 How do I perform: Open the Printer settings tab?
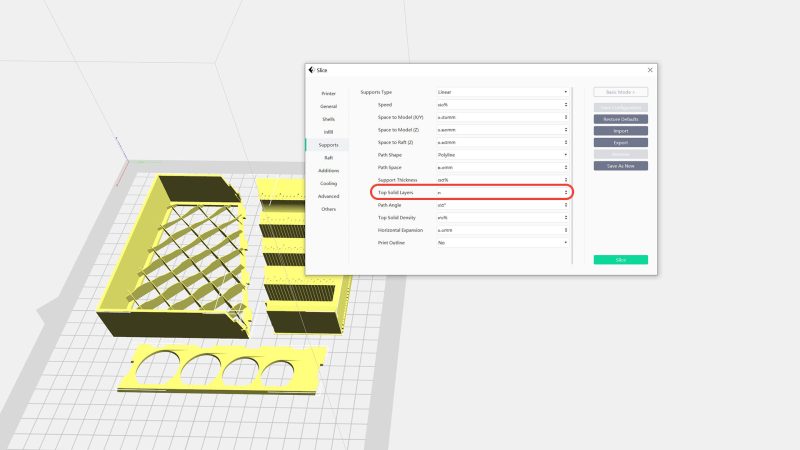coord(328,94)
